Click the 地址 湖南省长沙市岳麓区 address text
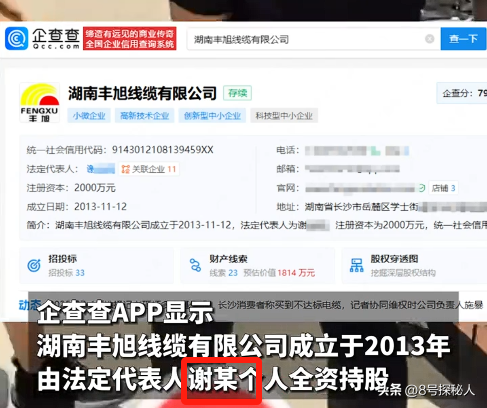This screenshot has width=487, height=408. point(362,207)
